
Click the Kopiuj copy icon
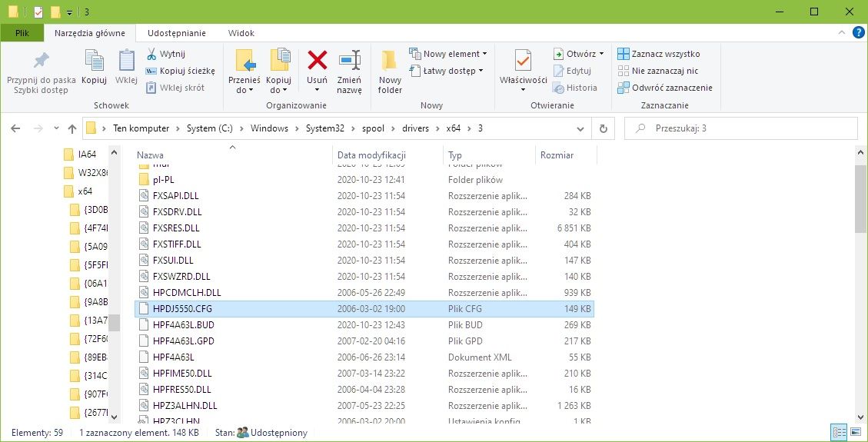pyautogui.click(x=94, y=66)
